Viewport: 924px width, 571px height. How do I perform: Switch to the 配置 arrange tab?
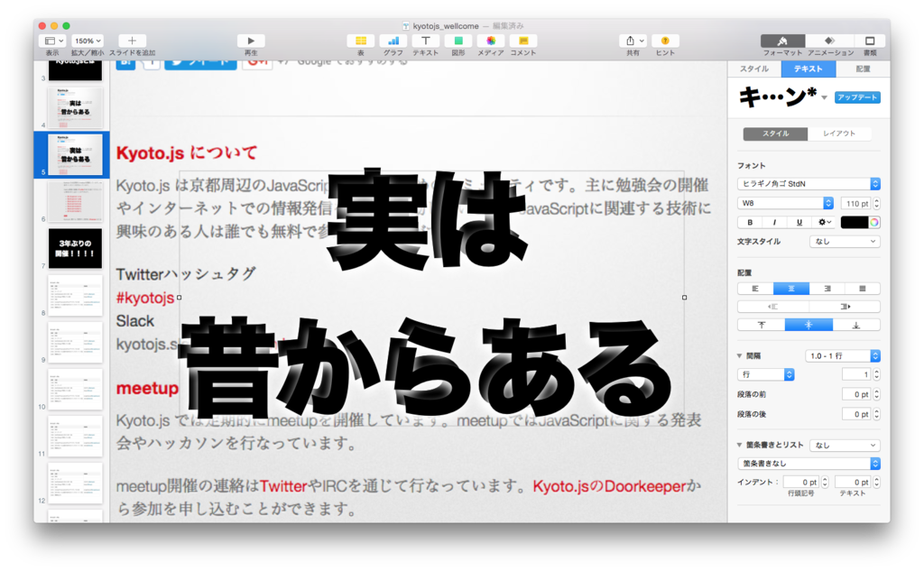click(863, 69)
